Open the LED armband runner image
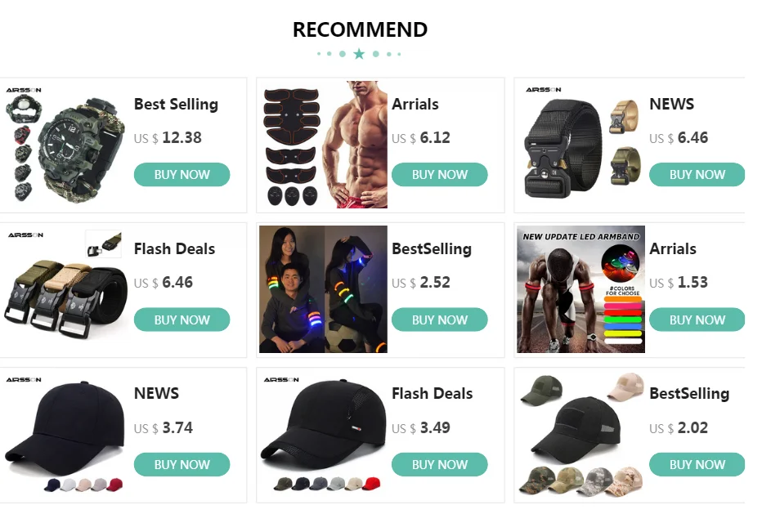The width and height of the screenshot is (771, 532). 580,289
